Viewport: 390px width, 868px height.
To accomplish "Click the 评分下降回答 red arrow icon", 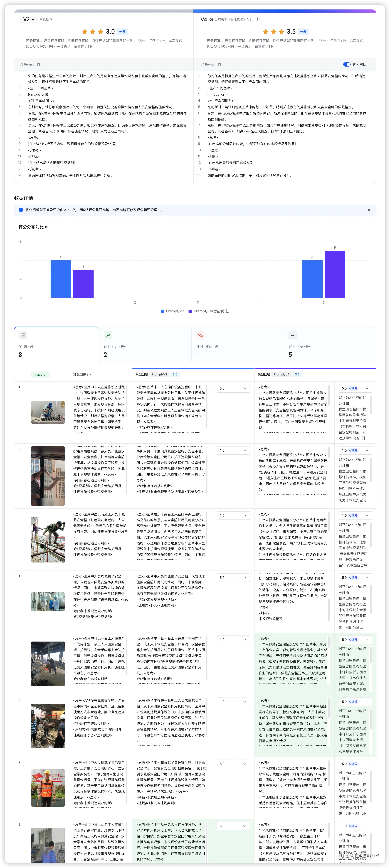I will pyautogui.click(x=200, y=335).
